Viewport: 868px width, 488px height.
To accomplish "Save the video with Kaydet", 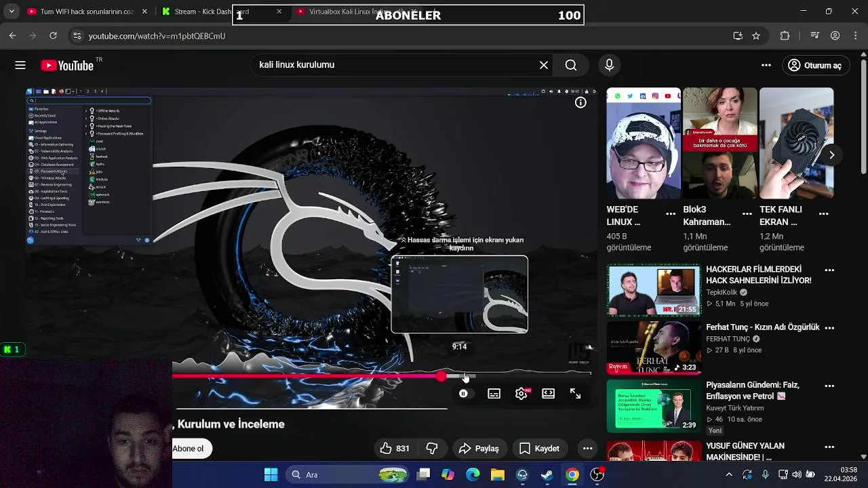I will 540,449.
